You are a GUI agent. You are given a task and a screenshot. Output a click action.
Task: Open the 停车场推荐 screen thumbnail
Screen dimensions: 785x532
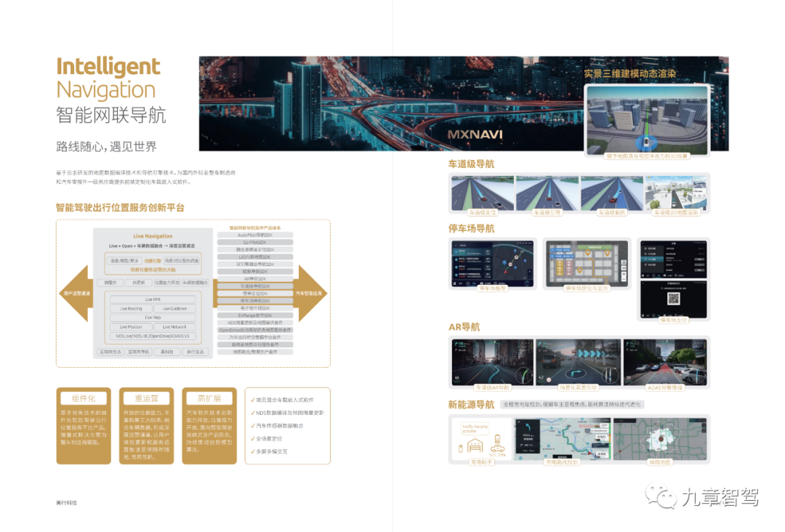coord(493,264)
